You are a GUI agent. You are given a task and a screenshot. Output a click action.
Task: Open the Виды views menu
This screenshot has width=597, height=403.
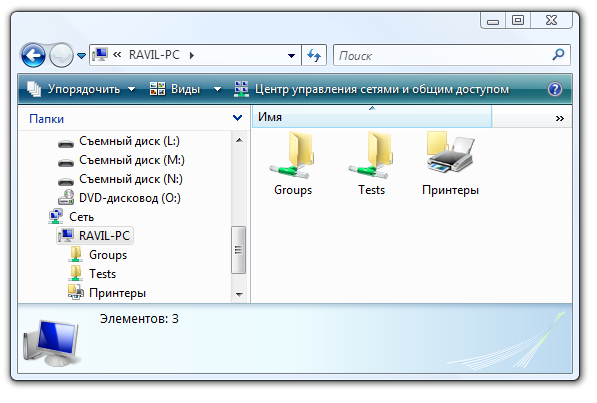pos(185,89)
